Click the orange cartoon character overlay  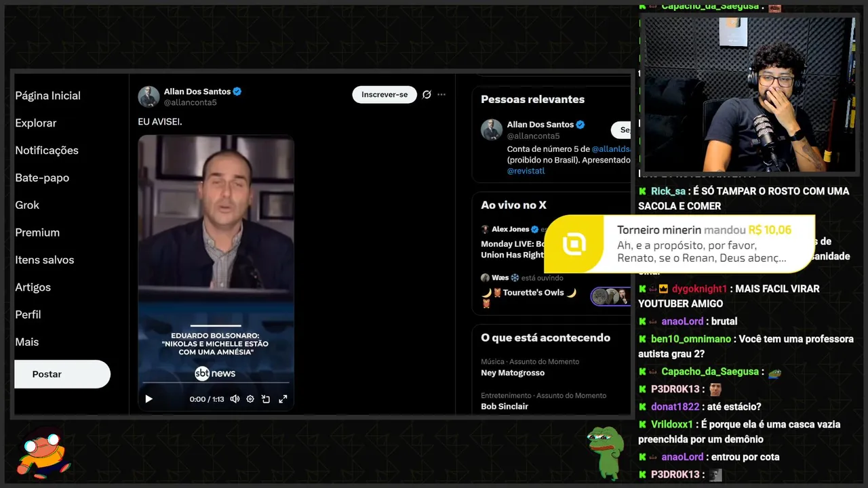coord(44,452)
